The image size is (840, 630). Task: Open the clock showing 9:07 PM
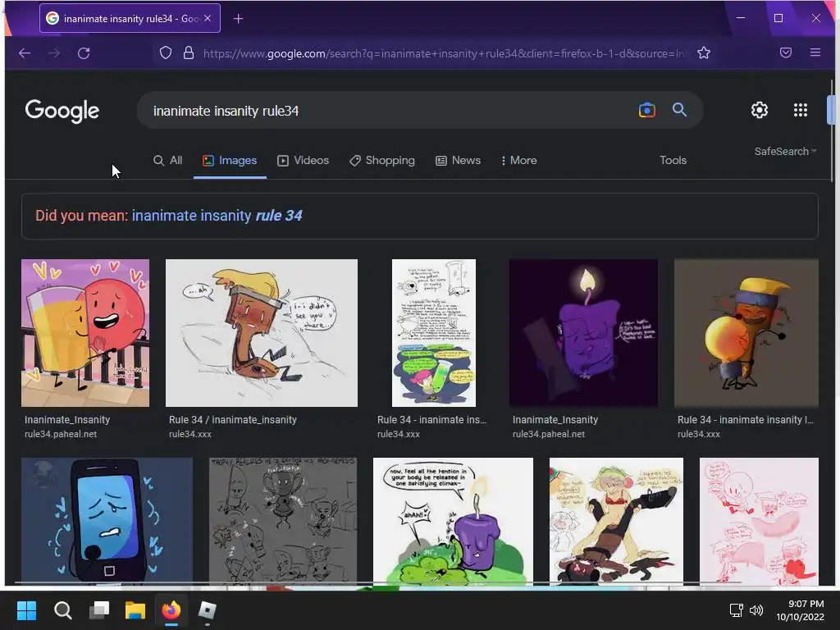801,610
